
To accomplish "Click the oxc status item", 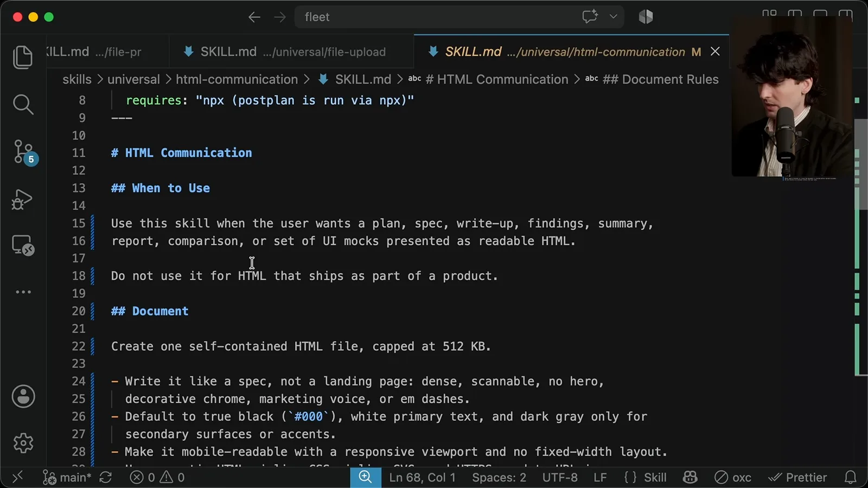I will pyautogui.click(x=733, y=478).
